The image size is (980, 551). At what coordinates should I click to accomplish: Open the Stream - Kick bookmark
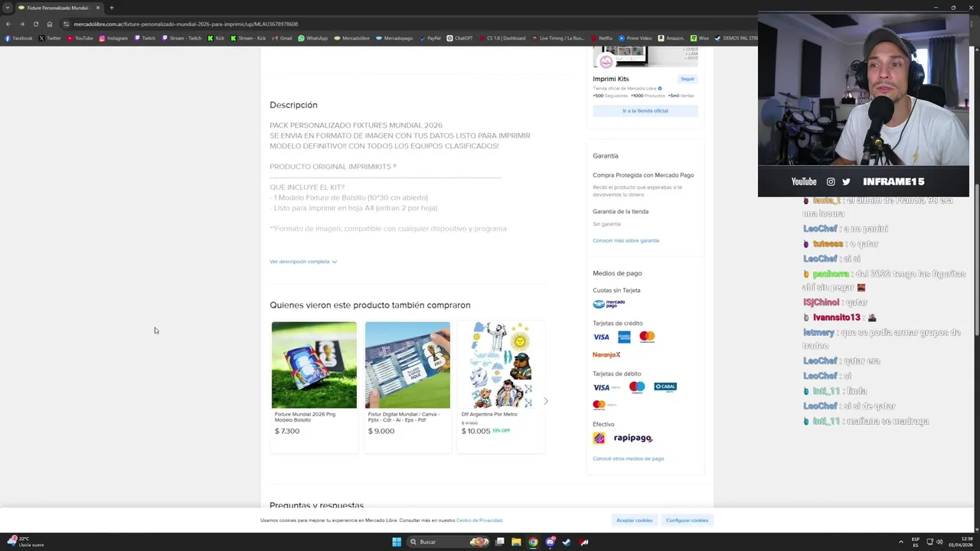[x=248, y=38]
